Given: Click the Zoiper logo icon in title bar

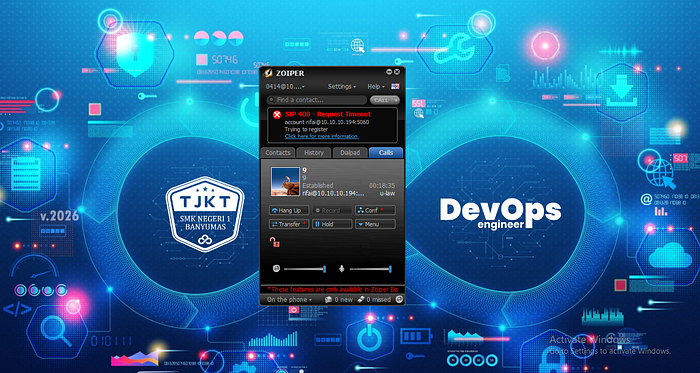Looking at the screenshot, I should 268,73.
